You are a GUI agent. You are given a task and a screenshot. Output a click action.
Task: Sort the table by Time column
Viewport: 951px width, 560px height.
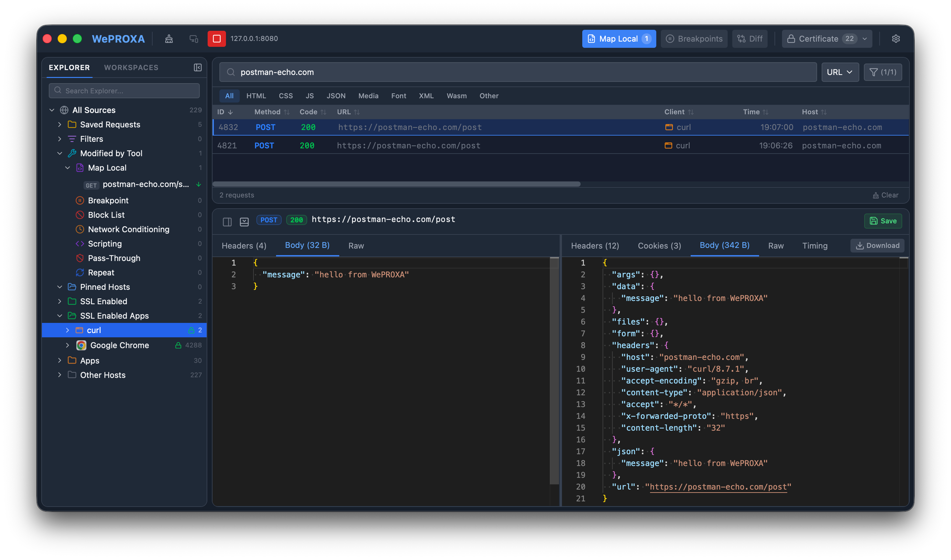point(755,112)
